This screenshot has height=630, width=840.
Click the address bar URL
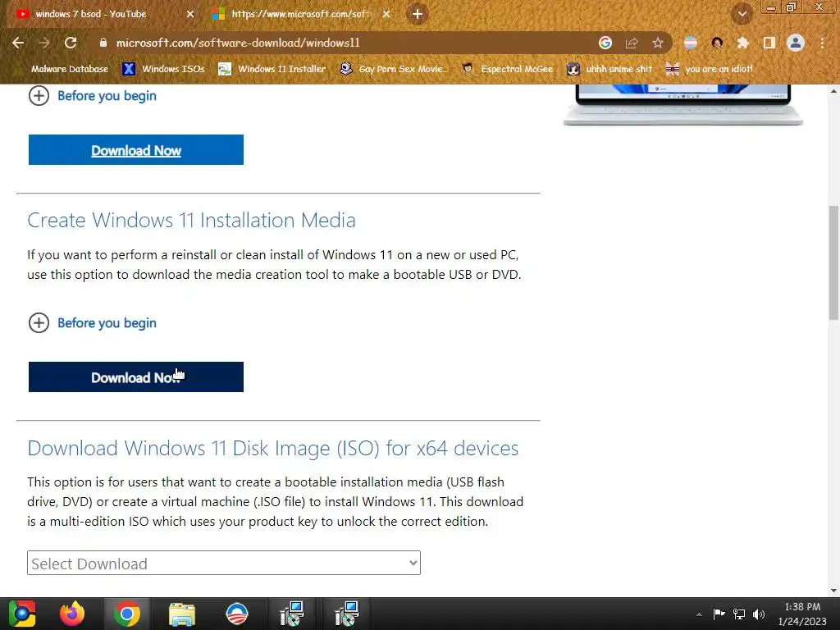[x=238, y=43]
